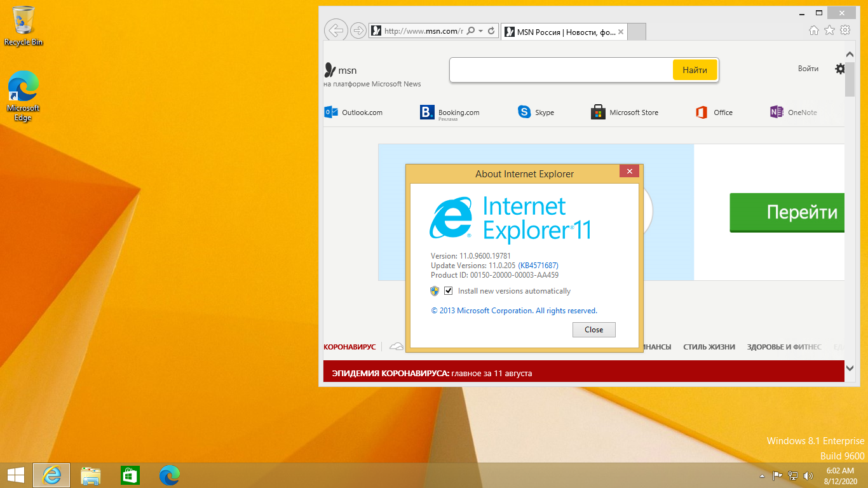The width and height of the screenshot is (868, 488).
Task: Open the KB4571687 update link
Action: 539,266
